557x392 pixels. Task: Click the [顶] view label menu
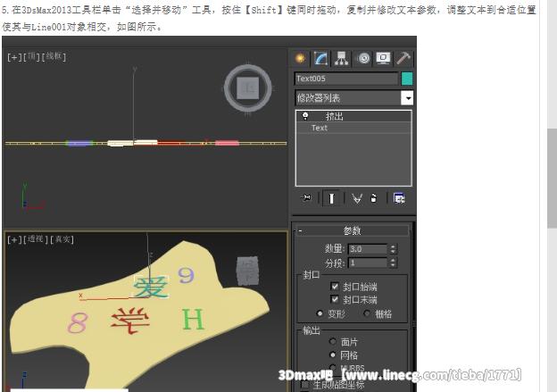coord(31,56)
